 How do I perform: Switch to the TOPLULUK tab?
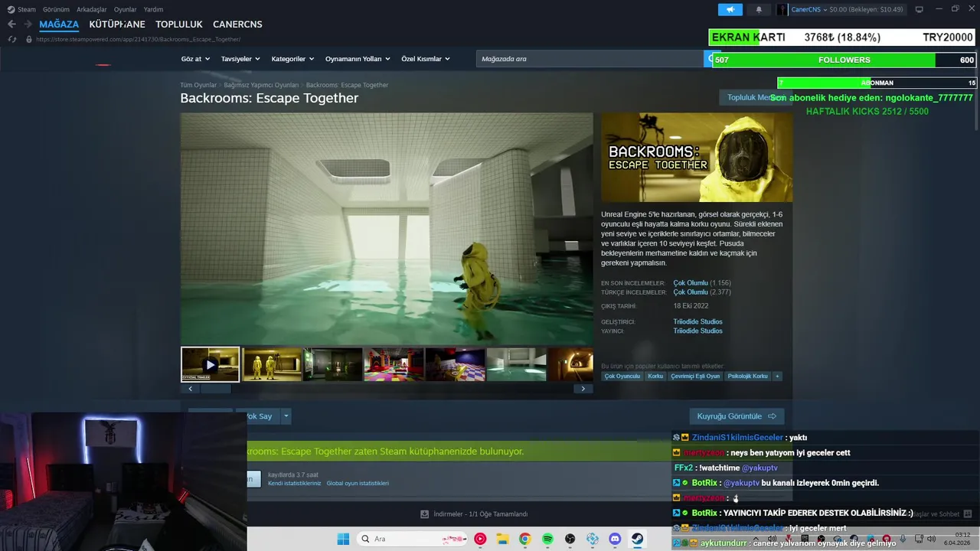[179, 24]
